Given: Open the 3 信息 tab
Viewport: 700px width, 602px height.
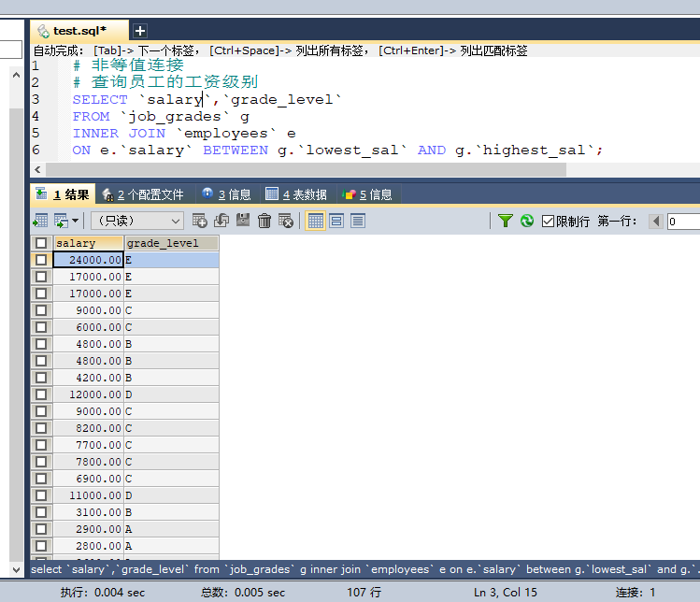Looking at the screenshot, I should click(226, 194).
